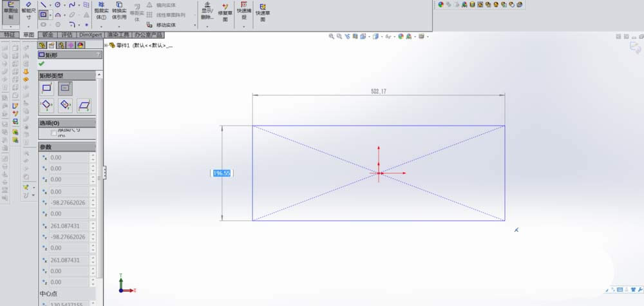The width and height of the screenshot is (644, 306).
Task: Select the Line sketch tool
Action: click(44, 5)
